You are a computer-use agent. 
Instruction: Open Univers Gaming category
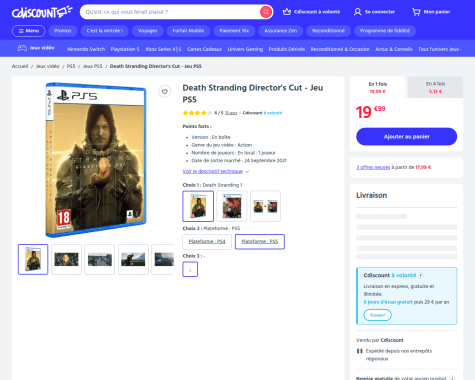pyautogui.click(x=245, y=49)
